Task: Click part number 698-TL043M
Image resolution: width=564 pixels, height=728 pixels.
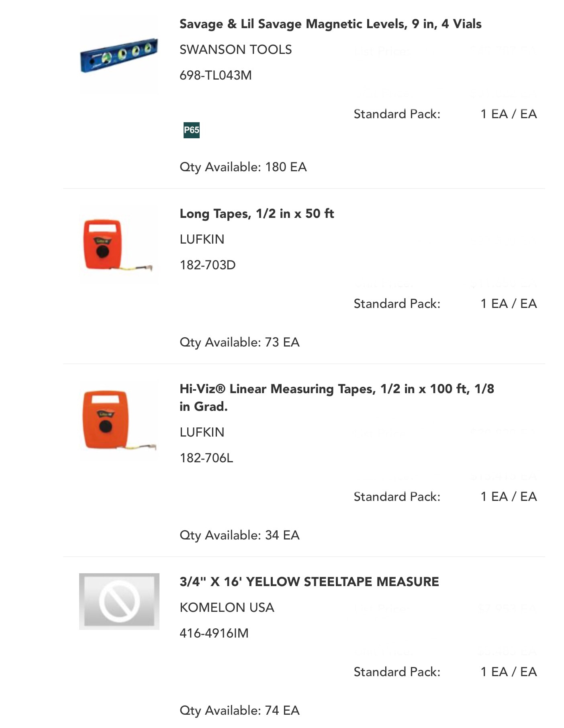Action: [x=215, y=75]
